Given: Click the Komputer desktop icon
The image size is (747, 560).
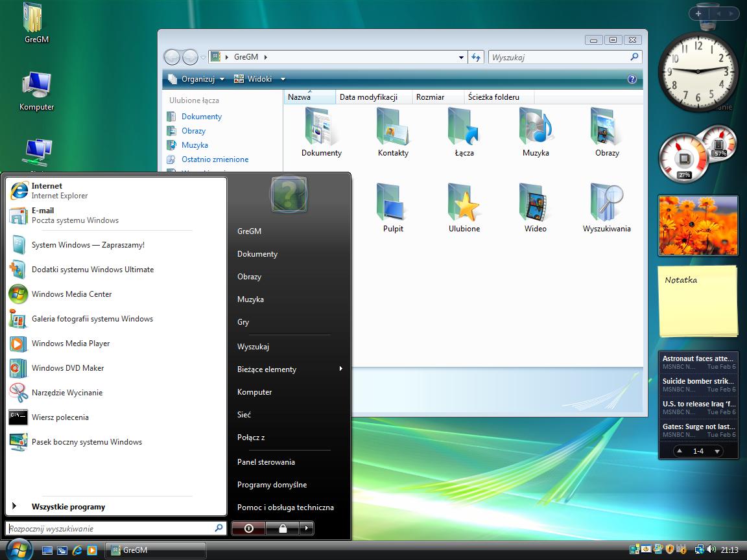Looking at the screenshot, I should coord(37,91).
